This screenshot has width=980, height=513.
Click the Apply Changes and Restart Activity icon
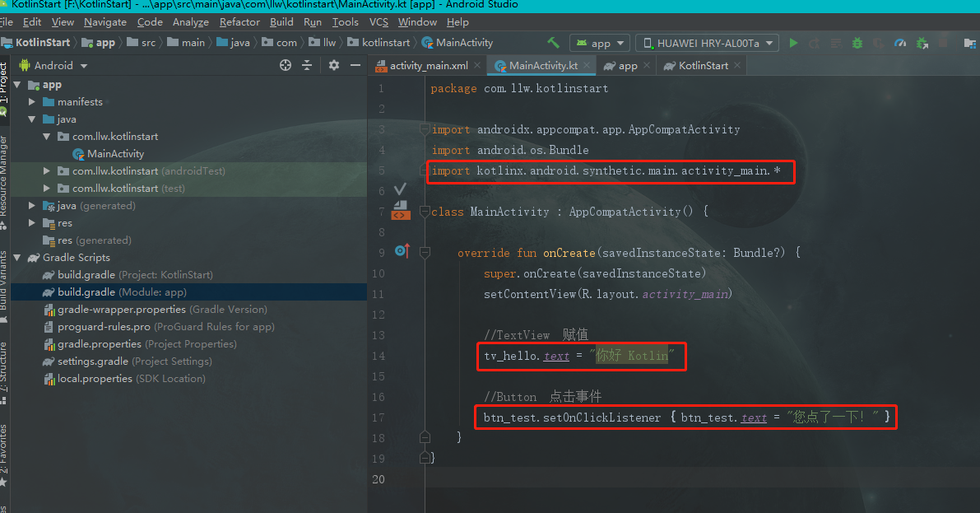pos(815,43)
